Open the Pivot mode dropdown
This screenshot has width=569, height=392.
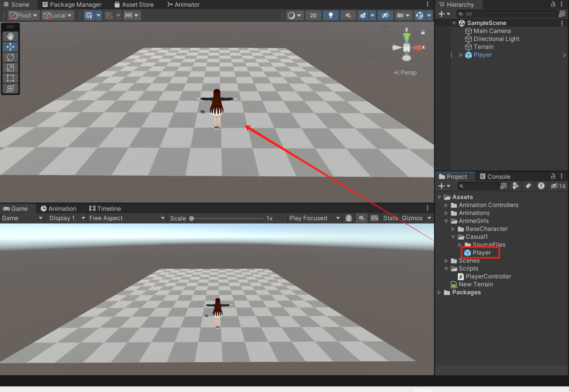23,15
